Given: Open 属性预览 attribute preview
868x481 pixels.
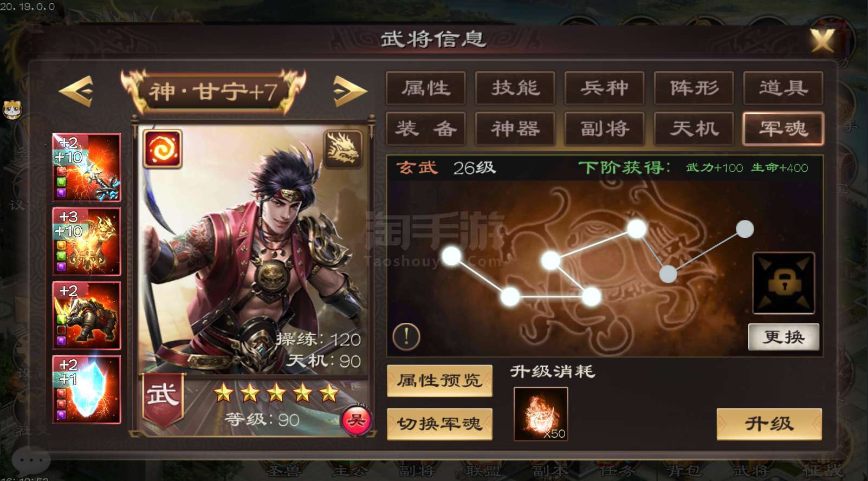Looking at the screenshot, I should pyautogui.click(x=439, y=380).
